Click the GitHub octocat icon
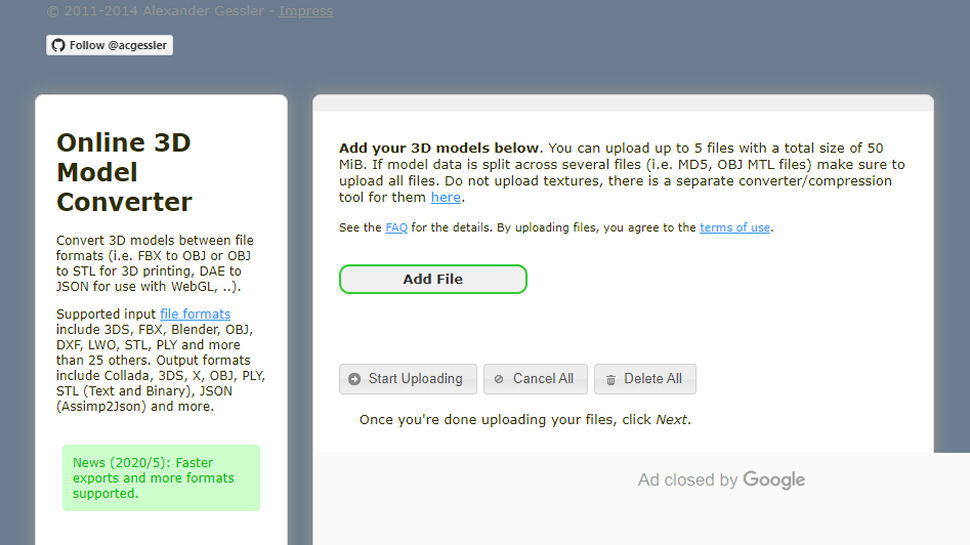The height and width of the screenshot is (545, 970). (x=58, y=45)
